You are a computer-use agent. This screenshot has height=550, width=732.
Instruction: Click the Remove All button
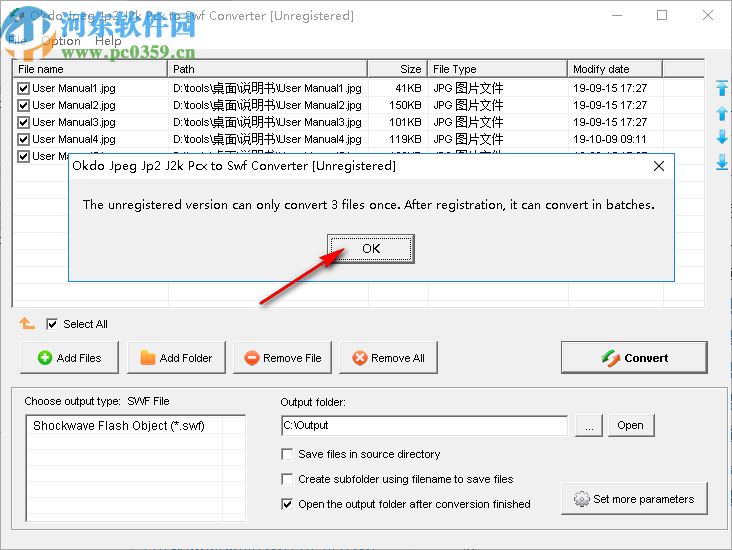tap(388, 358)
